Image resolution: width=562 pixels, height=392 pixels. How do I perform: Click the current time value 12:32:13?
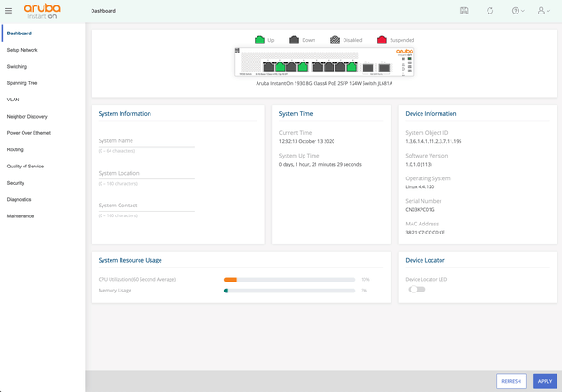point(306,141)
